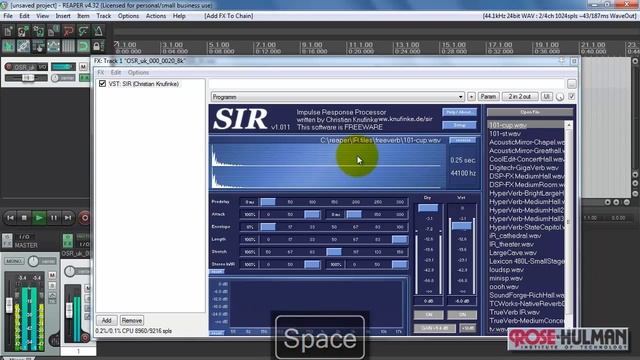Open the Actions menu
Screen dimensions: 640x360
click(156, 16)
